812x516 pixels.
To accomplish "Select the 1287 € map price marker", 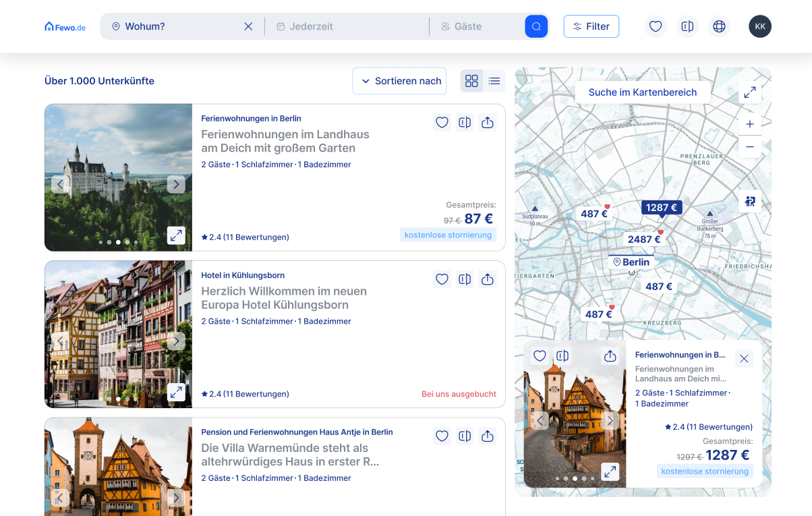I will click(x=662, y=208).
